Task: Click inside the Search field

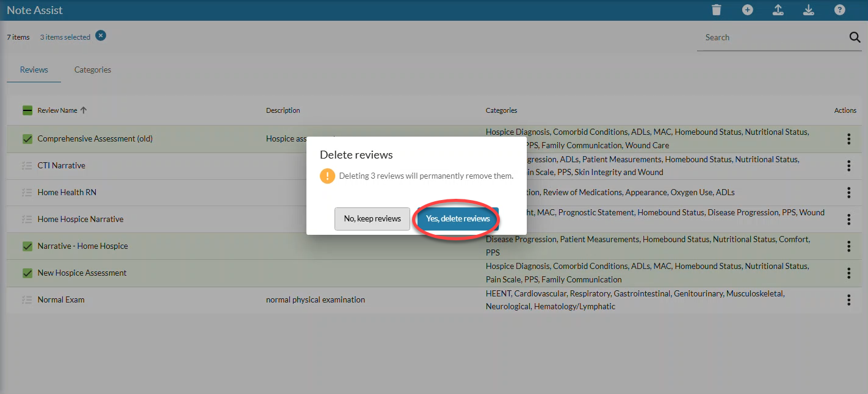Action: [763, 37]
